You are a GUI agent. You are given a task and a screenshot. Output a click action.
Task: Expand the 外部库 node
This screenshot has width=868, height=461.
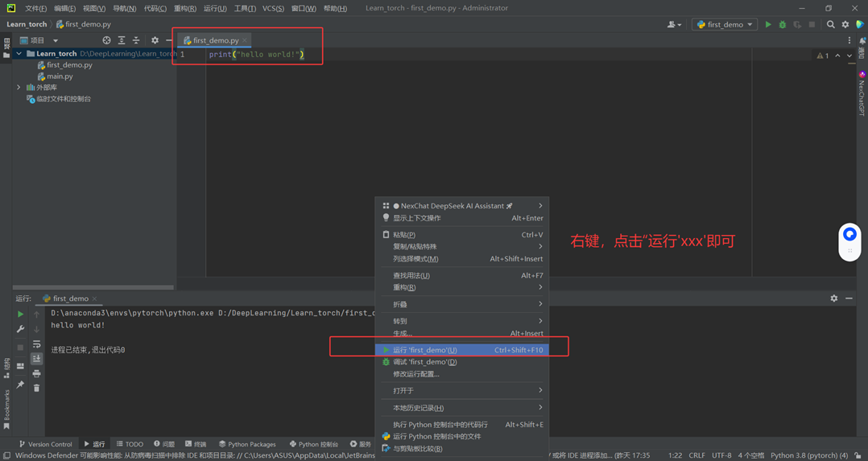[x=19, y=88]
